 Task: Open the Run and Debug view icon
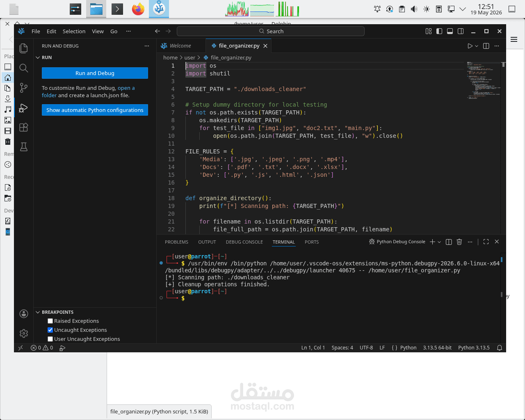pos(24,108)
